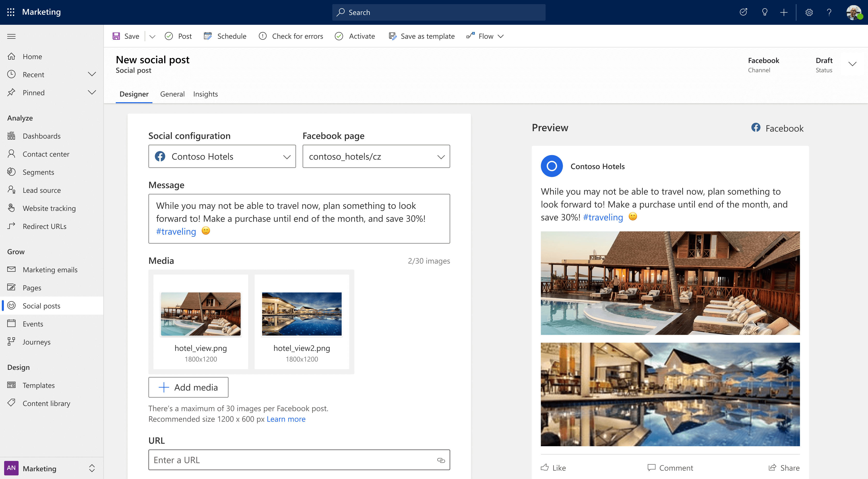Switch to the General tab
The image size is (868, 479).
coord(171,94)
